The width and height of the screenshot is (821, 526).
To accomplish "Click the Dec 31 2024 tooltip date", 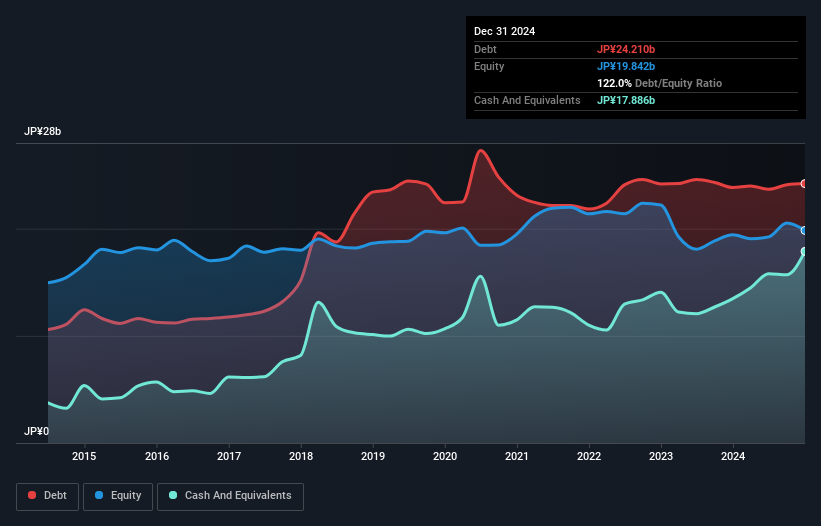I will click(x=504, y=31).
